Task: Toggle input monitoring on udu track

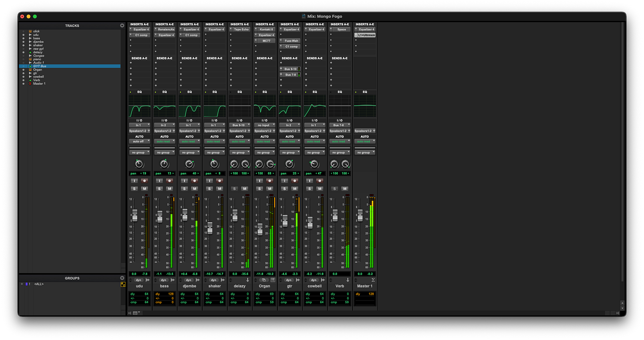Action: click(x=134, y=181)
